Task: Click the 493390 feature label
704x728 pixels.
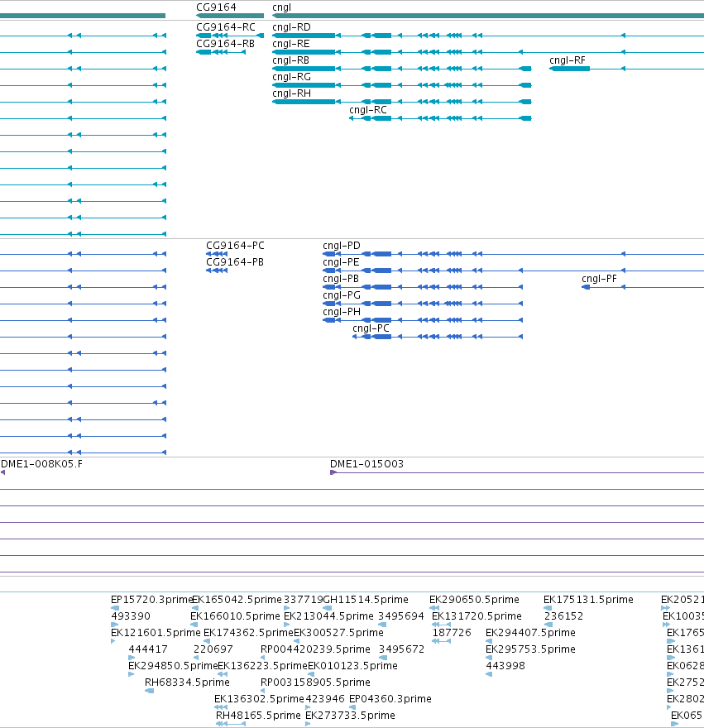Action: tap(131, 616)
